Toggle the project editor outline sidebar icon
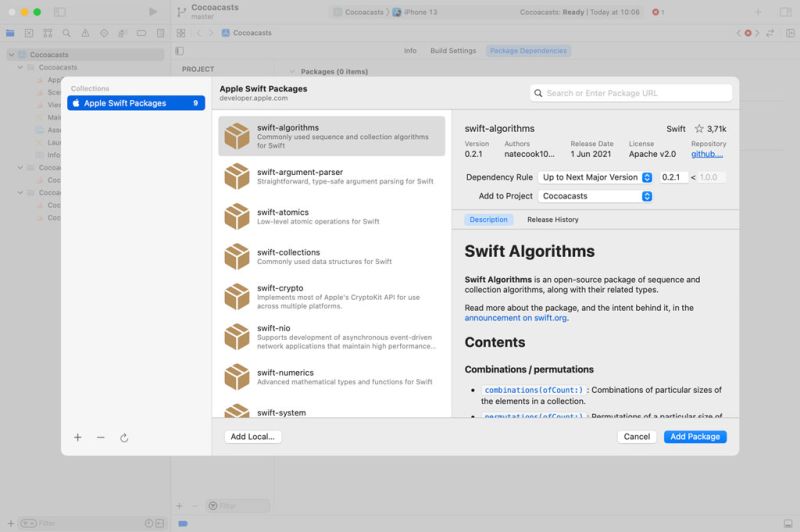The width and height of the screenshot is (800, 532). pos(179,50)
